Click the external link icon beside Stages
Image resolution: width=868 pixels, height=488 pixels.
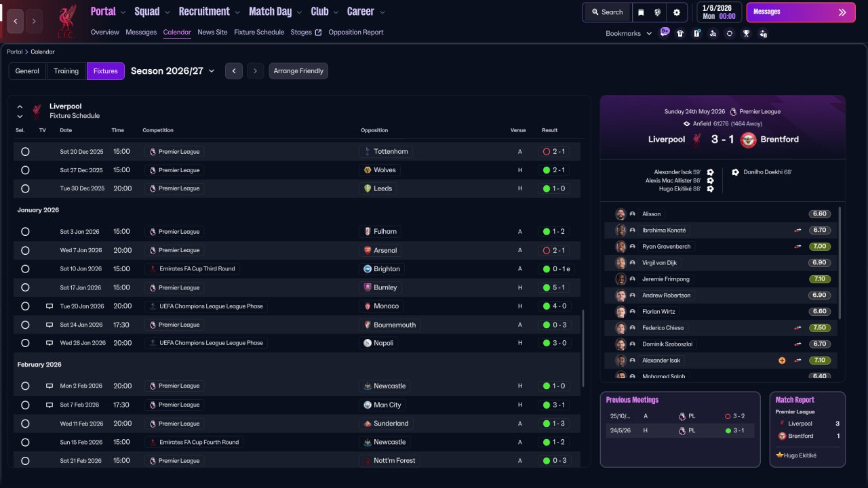tap(319, 33)
